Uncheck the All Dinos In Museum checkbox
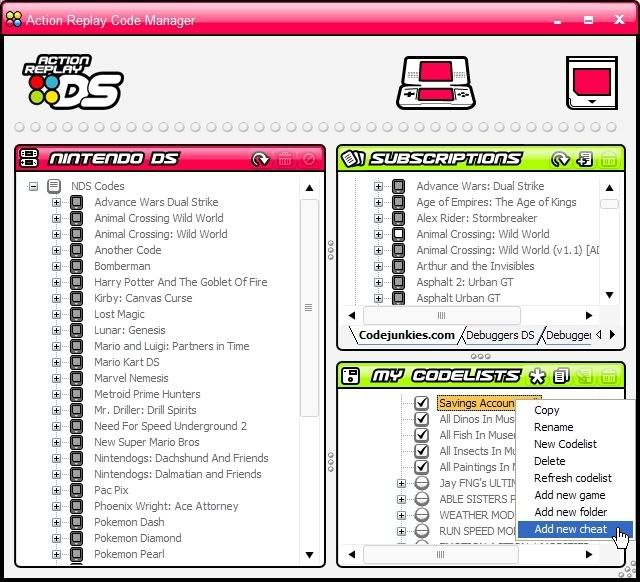 [422, 419]
